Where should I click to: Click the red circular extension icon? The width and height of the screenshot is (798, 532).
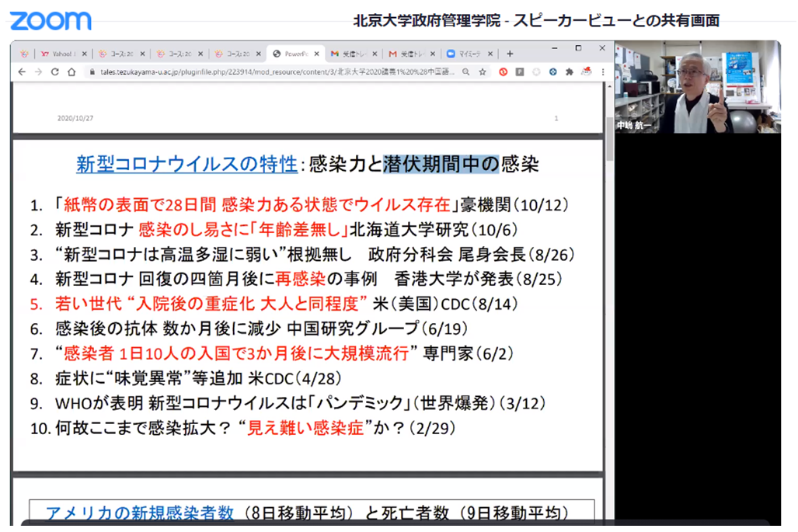[x=503, y=71]
